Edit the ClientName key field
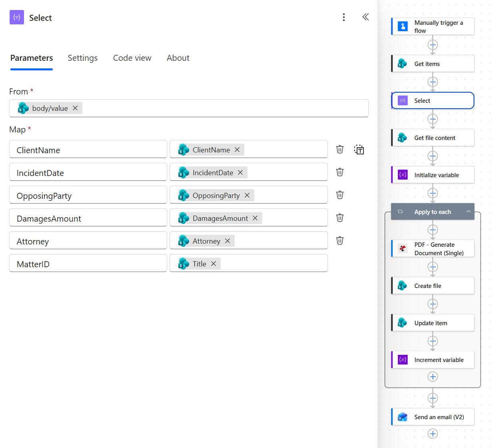Image resolution: width=493 pixels, height=448 pixels. [88, 149]
